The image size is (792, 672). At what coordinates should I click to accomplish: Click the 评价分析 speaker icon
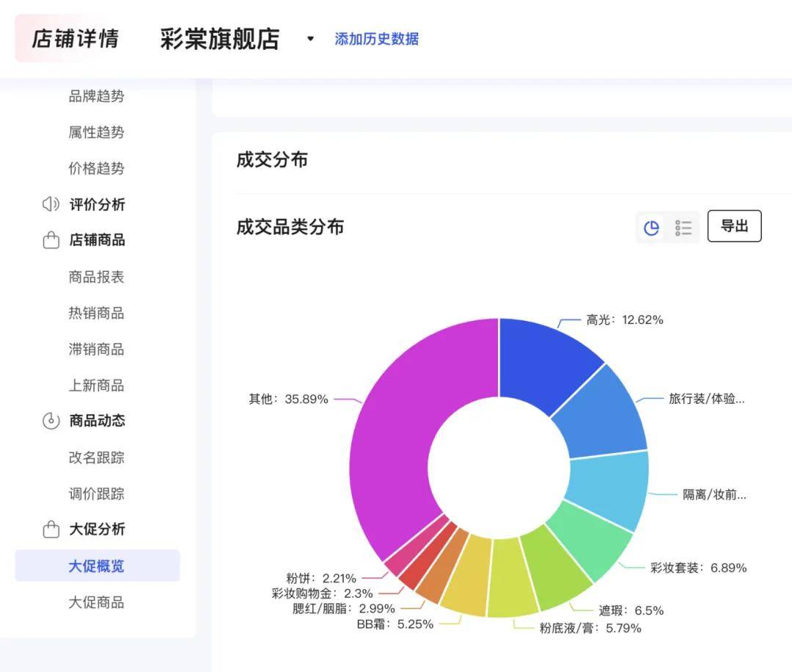[x=51, y=204]
